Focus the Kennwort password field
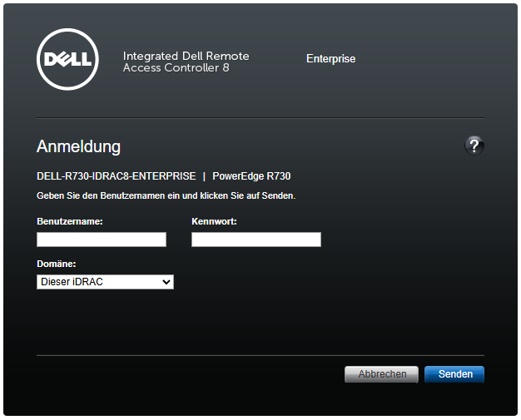This screenshot has width=521, height=420. 256,240
